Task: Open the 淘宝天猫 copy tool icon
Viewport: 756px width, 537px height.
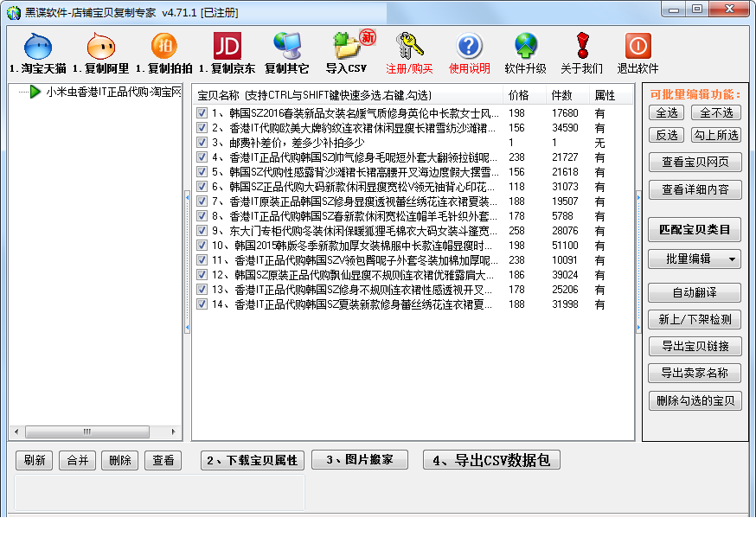Action: [37, 47]
